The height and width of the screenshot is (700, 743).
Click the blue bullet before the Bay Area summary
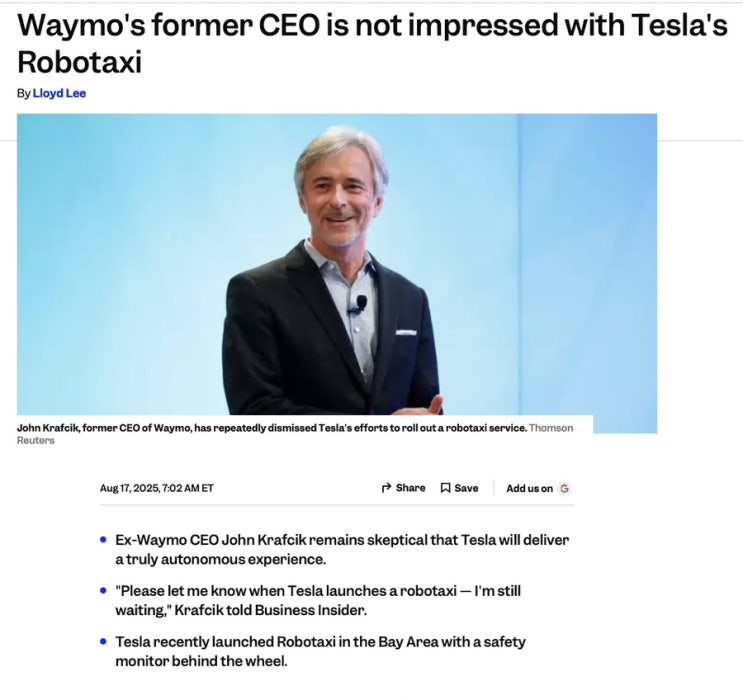103,640
